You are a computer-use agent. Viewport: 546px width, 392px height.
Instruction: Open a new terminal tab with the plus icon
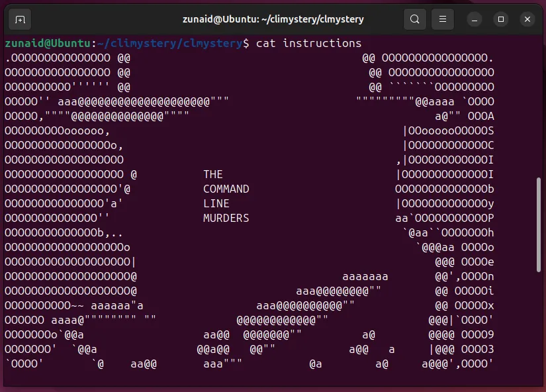point(19,19)
